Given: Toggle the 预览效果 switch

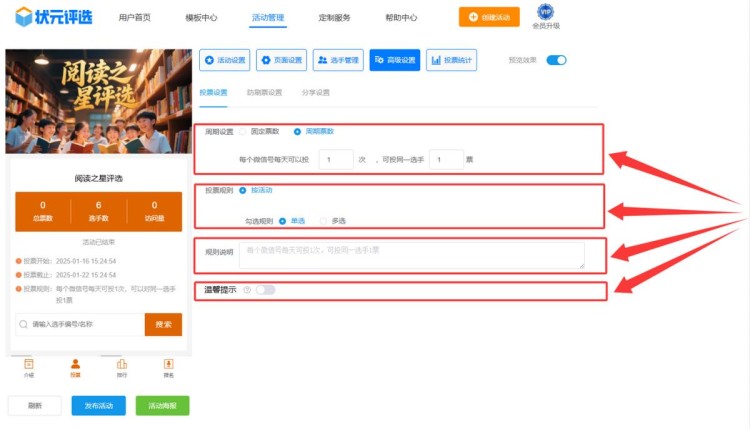Looking at the screenshot, I should click(x=556, y=60).
